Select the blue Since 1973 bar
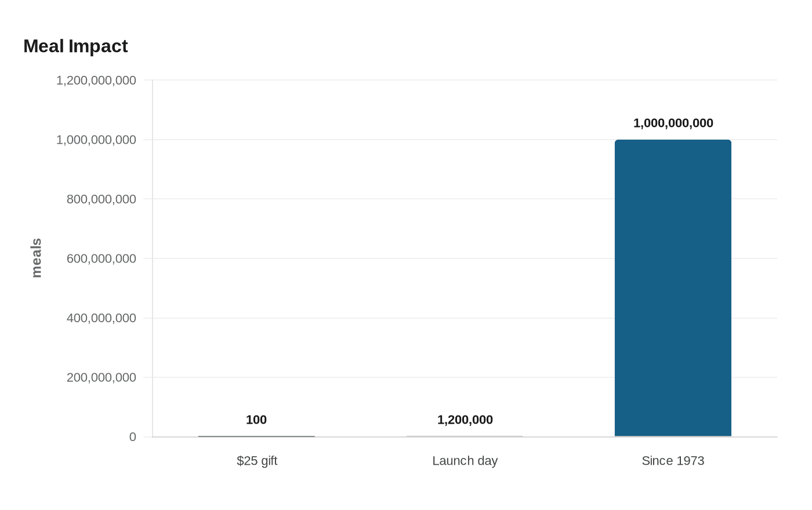The height and width of the screenshot is (510, 812). tap(673, 288)
